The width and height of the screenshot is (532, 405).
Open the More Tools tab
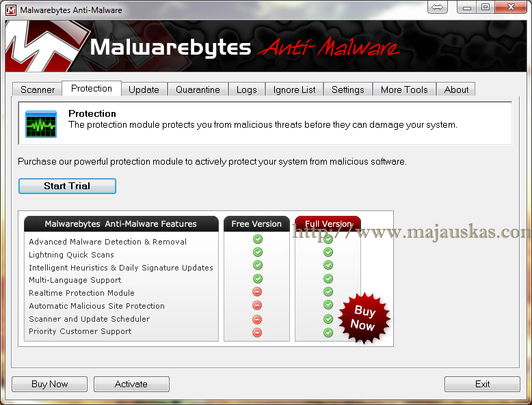pos(404,89)
